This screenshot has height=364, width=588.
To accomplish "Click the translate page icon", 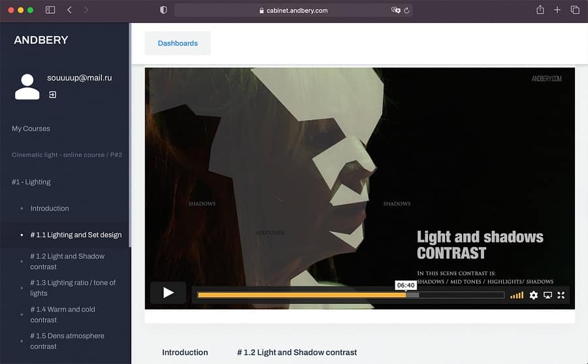I will tap(396, 10).
